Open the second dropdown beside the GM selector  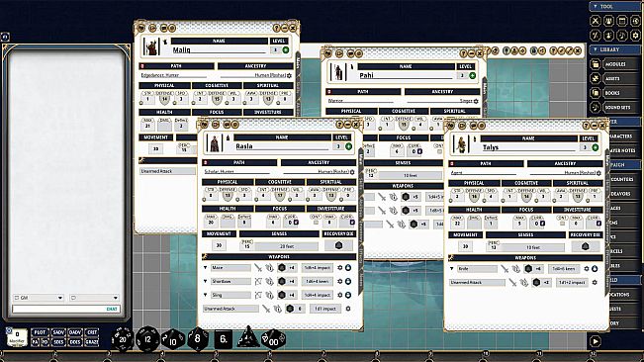coord(94,298)
